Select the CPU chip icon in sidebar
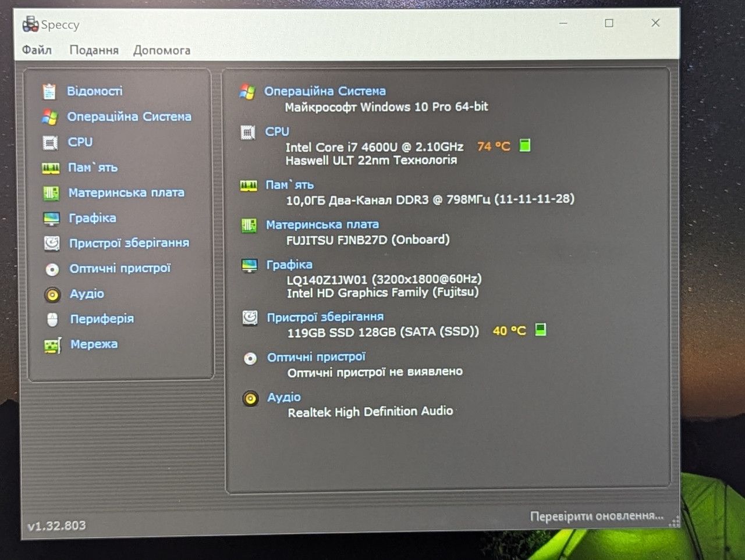This screenshot has width=745, height=560. (x=50, y=142)
